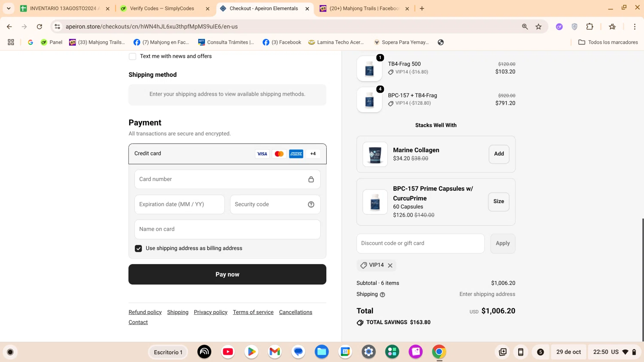This screenshot has height=362, width=644.
Task: Open the (33) Mahjong Trails bookmark
Action: coord(97,42)
